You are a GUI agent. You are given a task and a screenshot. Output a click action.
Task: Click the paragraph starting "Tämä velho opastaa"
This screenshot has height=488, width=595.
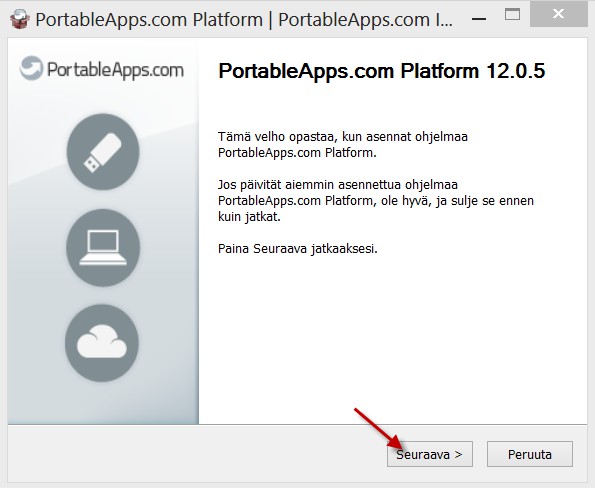point(343,145)
